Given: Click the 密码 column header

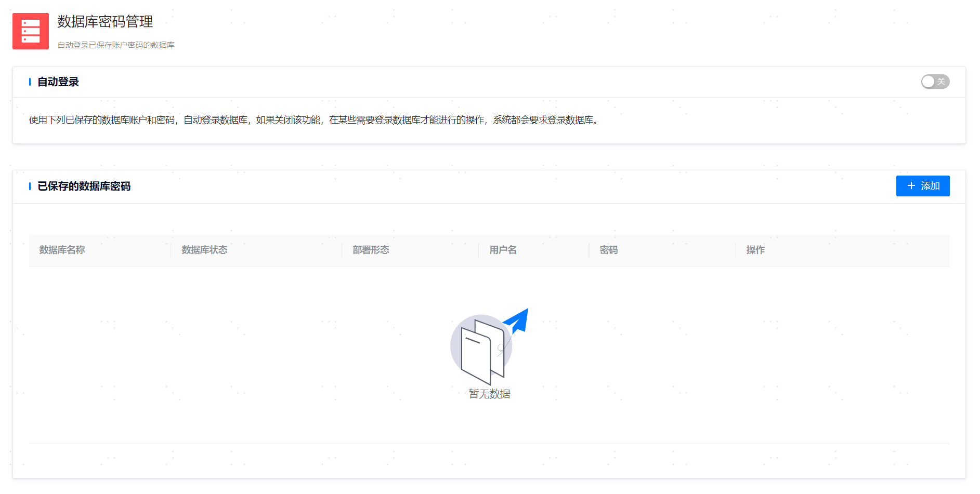Looking at the screenshot, I should point(608,250).
